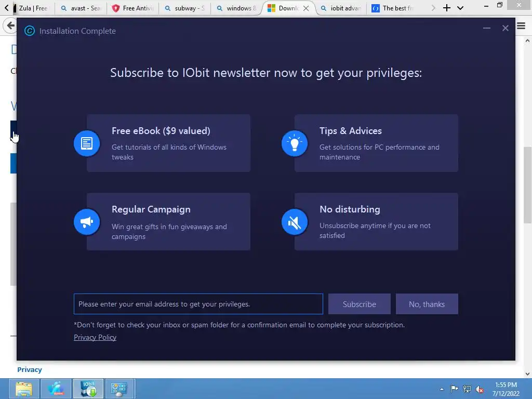
Task: Go back with the browser back button
Action: click(x=10, y=25)
